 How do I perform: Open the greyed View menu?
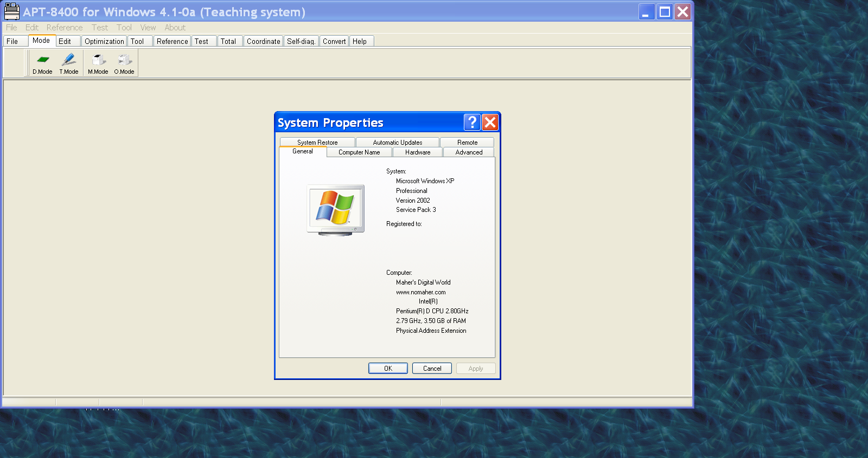point(148,28)
